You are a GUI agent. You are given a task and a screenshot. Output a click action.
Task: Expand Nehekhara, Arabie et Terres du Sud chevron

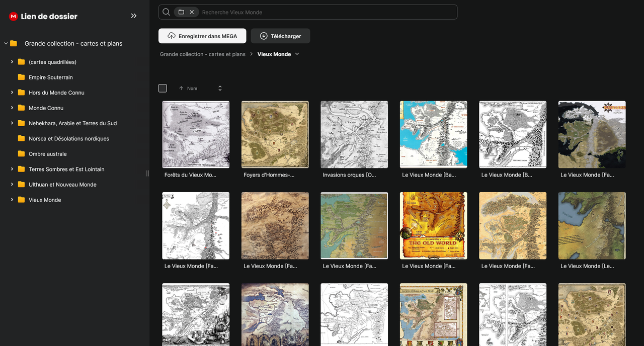12,123
